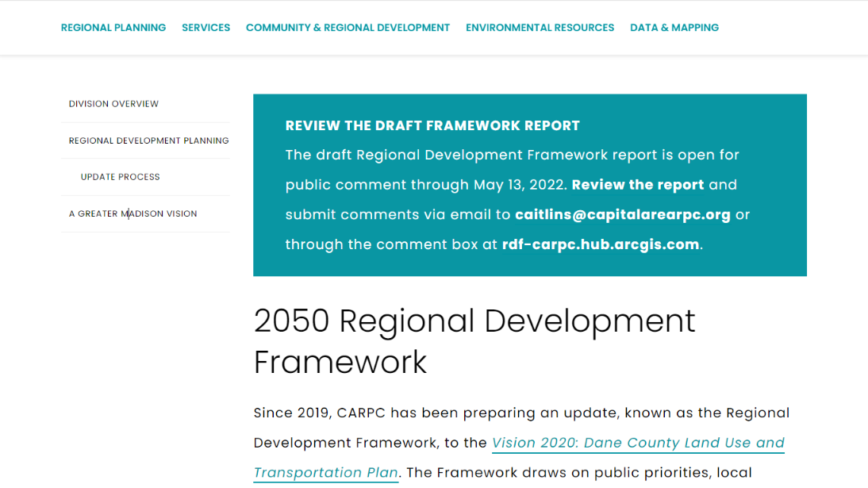This screenshot has width=868, height=488.
Task: Open the rdf-carpc.hub.arcgis.com link
Action: [x=601, y=244]
